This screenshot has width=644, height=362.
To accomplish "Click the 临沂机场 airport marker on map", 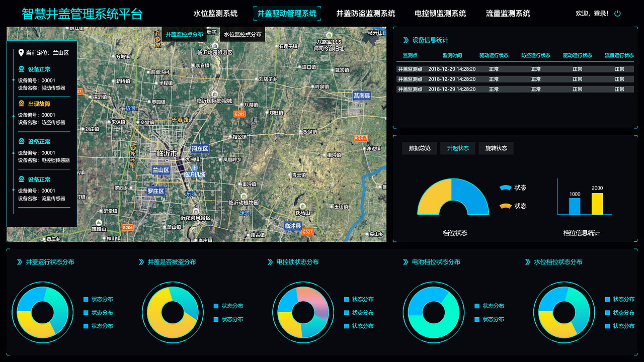I will 194,167.
